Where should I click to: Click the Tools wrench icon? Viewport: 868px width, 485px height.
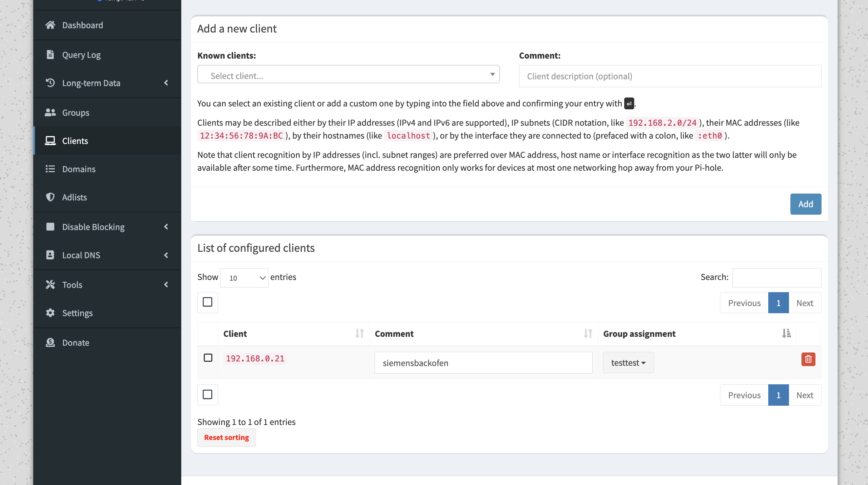(50, 285)
